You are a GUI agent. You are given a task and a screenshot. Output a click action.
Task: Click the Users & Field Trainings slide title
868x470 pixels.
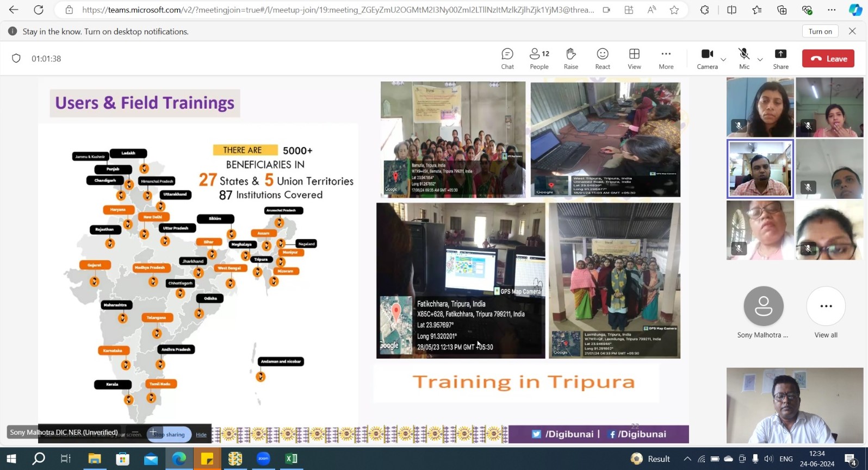point(145,103)
